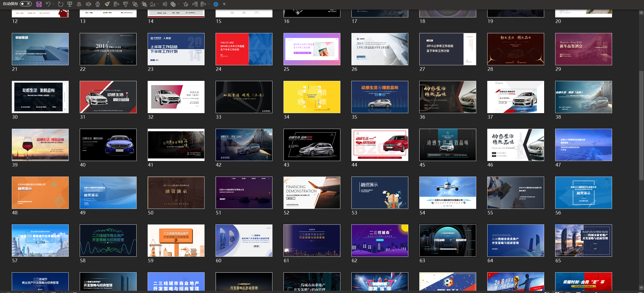The height and width of the screenshot is (293, 644).
Task: Pick the Format Painter brush
Action: click(107, 4)
